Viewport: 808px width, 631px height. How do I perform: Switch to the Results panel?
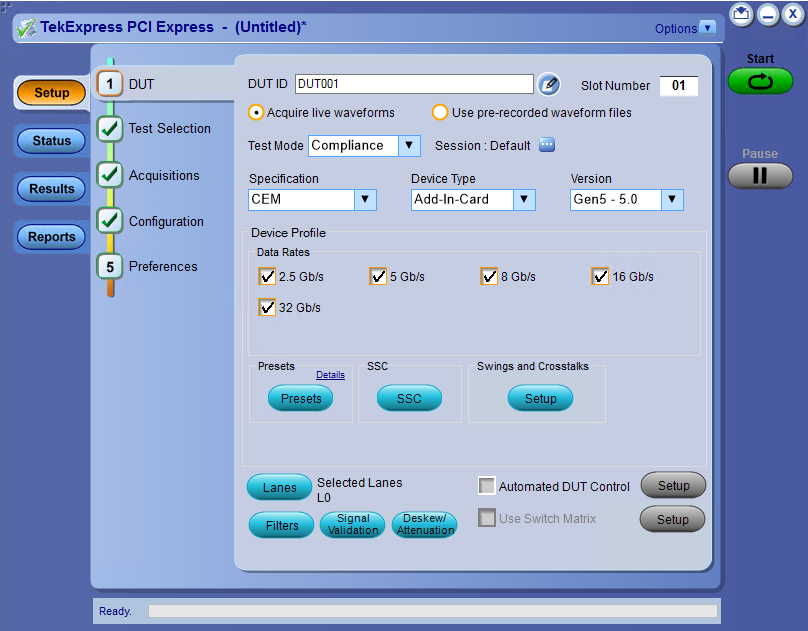pyautogui.click(x=52, y=189)
